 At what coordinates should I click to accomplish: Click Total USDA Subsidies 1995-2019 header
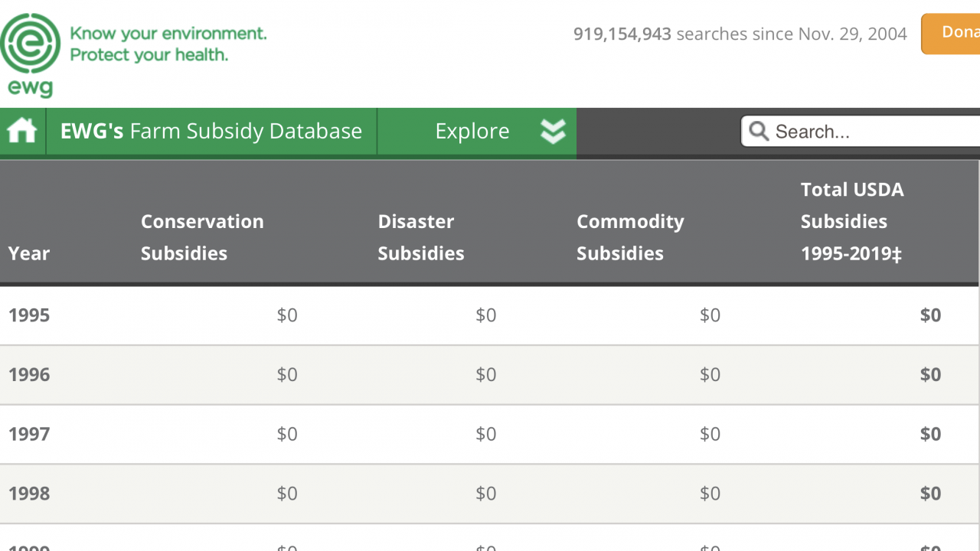pos(852,221)
